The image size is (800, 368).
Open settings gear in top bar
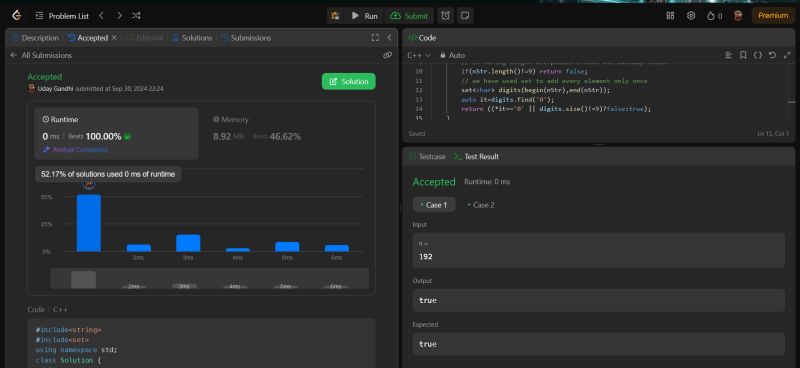tap(691, 16)
